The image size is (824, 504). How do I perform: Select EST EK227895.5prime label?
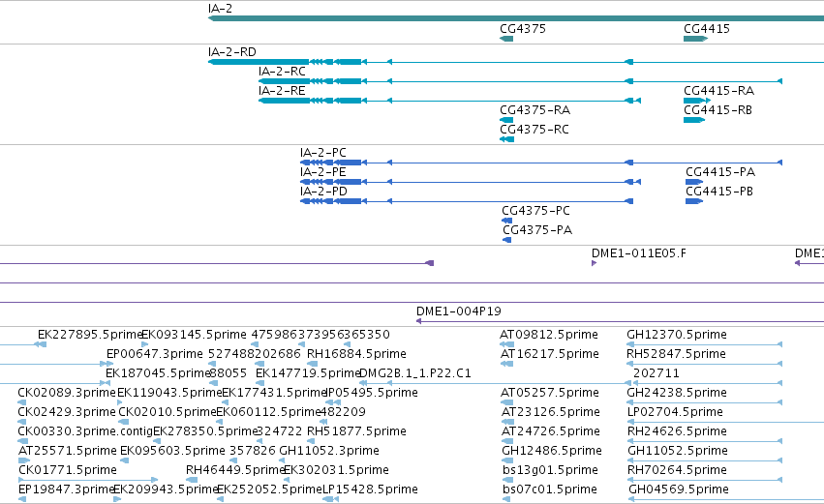click(90, 335)
